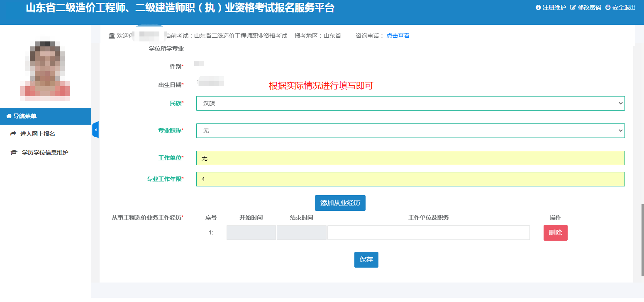Focus the 工作单位 input field
This screenshot has width=644, height=302.
(410, 158)
